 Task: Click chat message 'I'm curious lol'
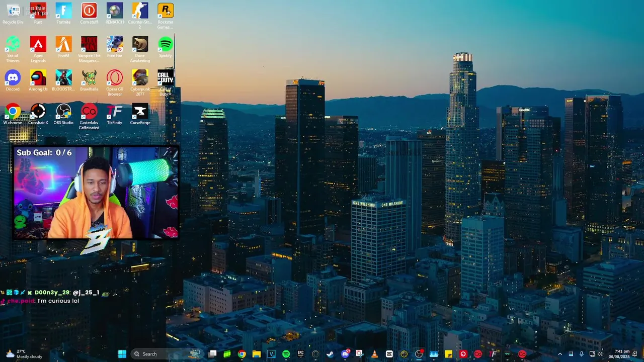point(58,301)
